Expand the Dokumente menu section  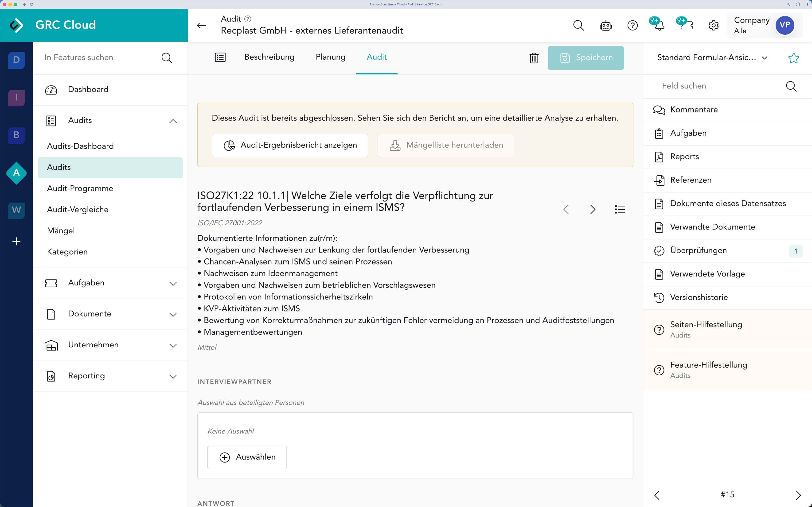tap(173, 315)
